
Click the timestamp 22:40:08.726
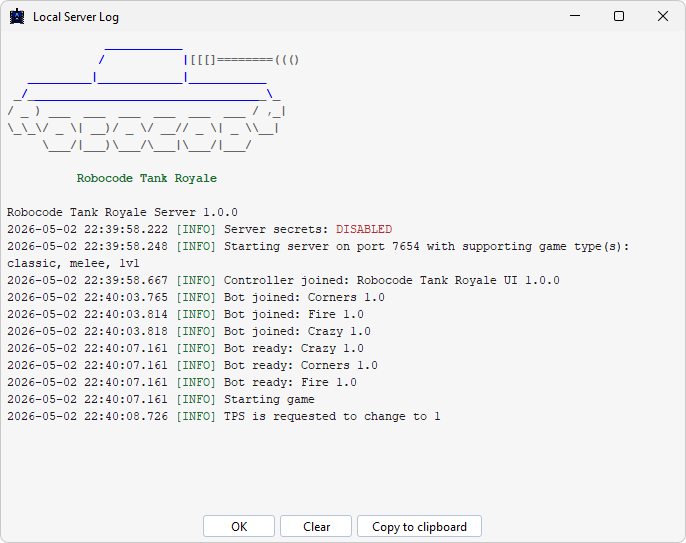(x=126, y=416)
